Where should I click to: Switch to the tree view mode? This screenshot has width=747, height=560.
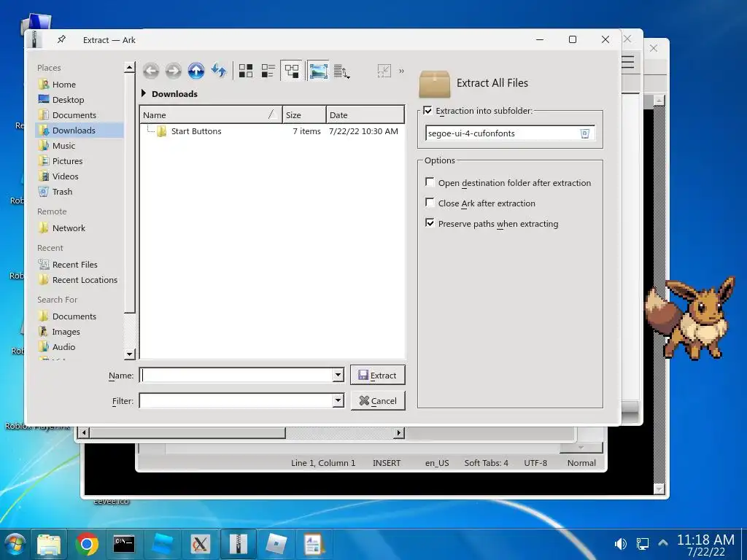[x=292, y=71]
